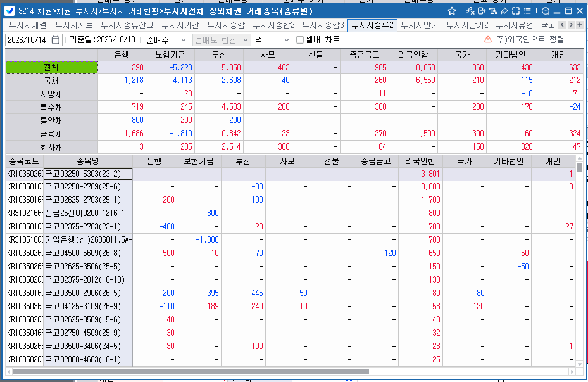The image size is (588, 382).
Task: Switch to the 투자자만기 tab
Action: [x=420, y=25]
